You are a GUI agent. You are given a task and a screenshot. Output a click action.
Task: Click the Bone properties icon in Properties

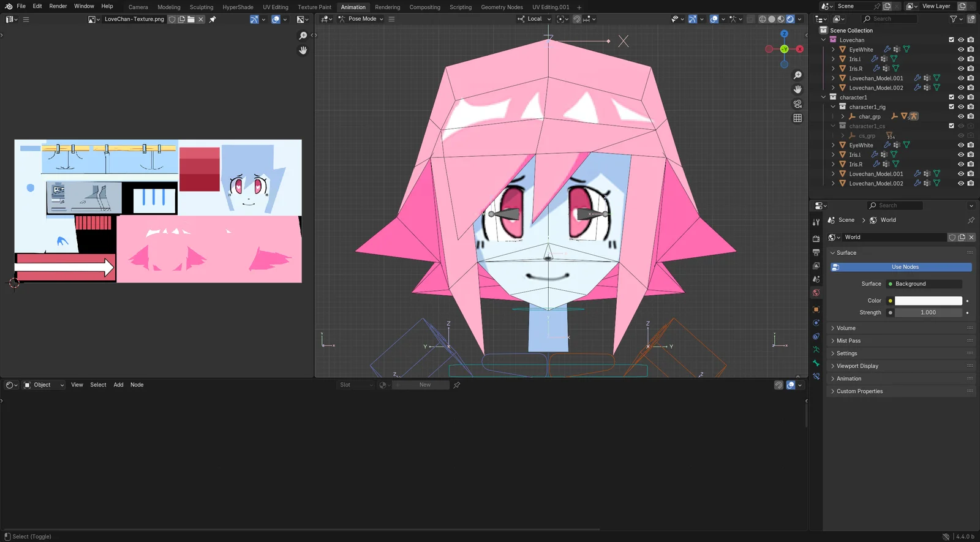point(816,363)
